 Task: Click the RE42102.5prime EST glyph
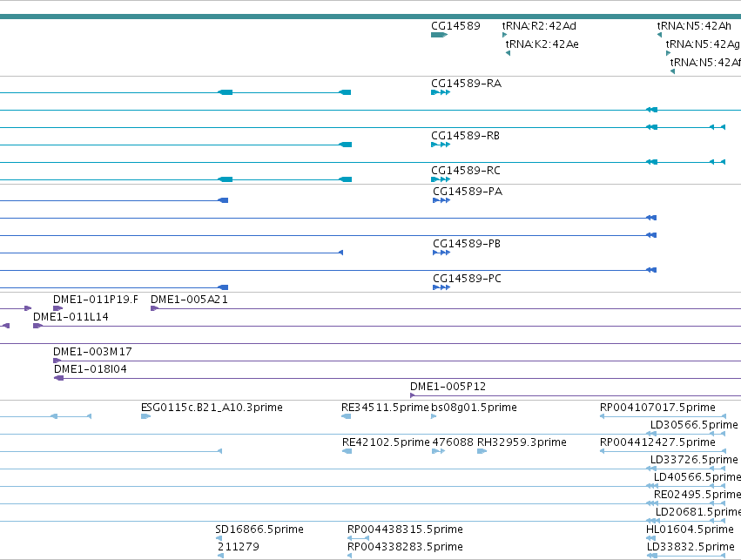coord(347,451)
